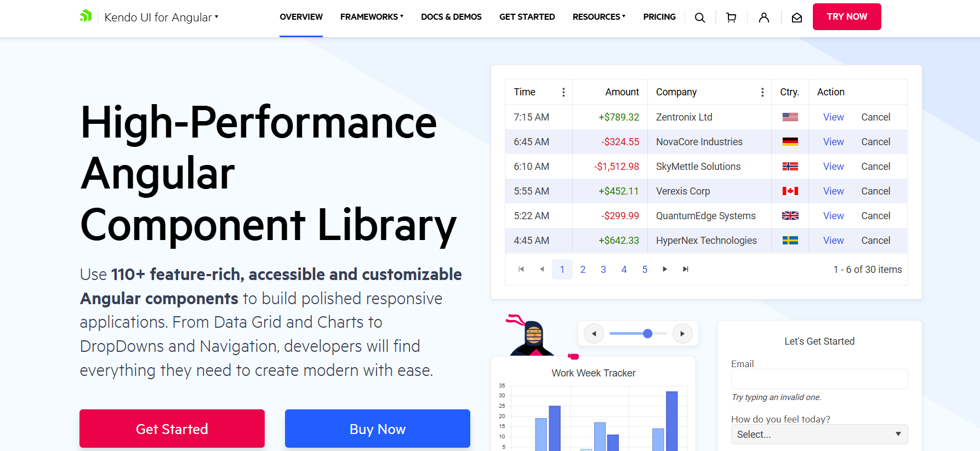Viewport: 980px width, 451px height.
Task: Go to next grid page
Action: click(665, 269)
